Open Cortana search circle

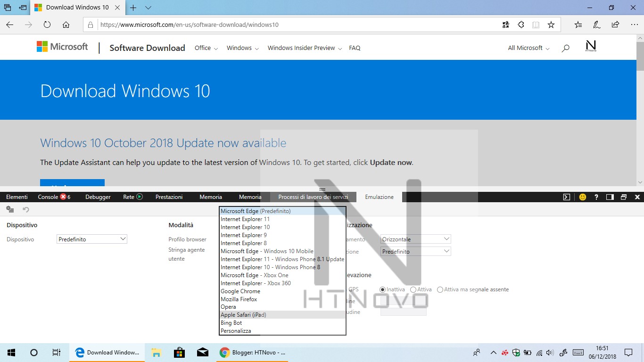(34, 352)
